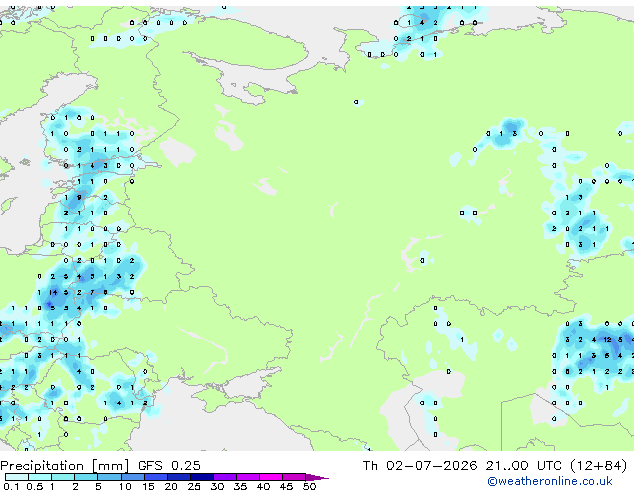This screenshot has width=634, height=490.
Task: Select the 0.5 mm legend color swatch
Action: click(x=40, y=477)
